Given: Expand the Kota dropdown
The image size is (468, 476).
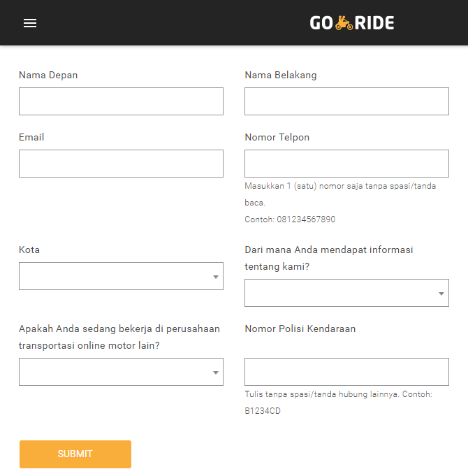Looking at the screenshot, I should point(121,276).
